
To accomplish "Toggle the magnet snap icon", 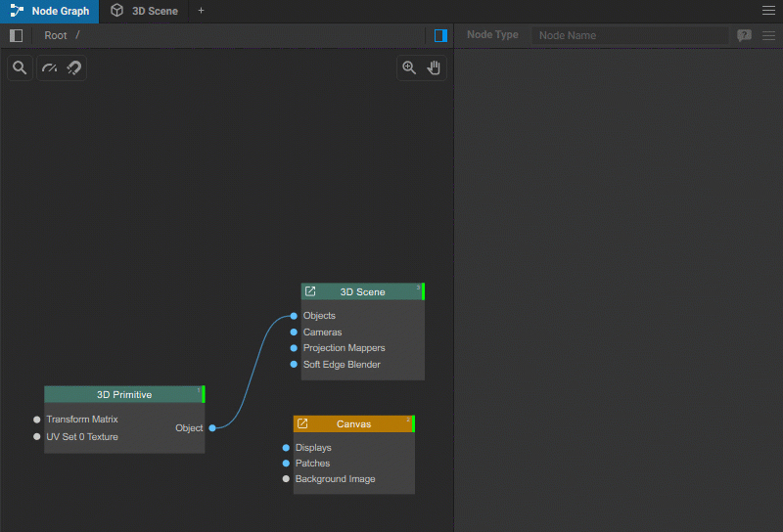I will (x=74, y=67).
